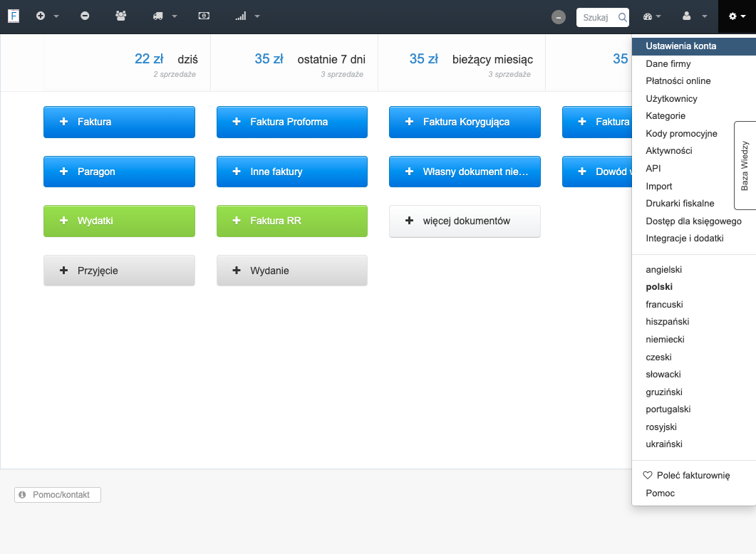
Task: Click Poleć fakturownię menu entry
Action: click(x=694, y=476)
